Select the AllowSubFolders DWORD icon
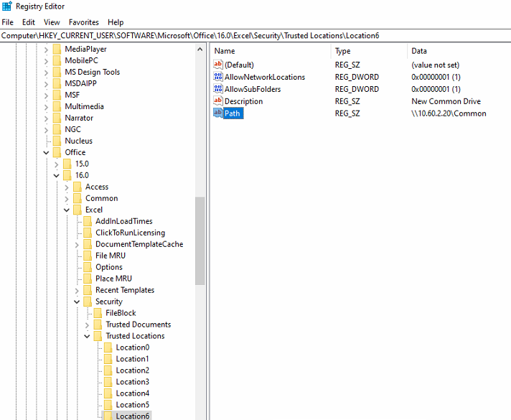The width and height of the screenshot is (511, 420). point(218,89)
